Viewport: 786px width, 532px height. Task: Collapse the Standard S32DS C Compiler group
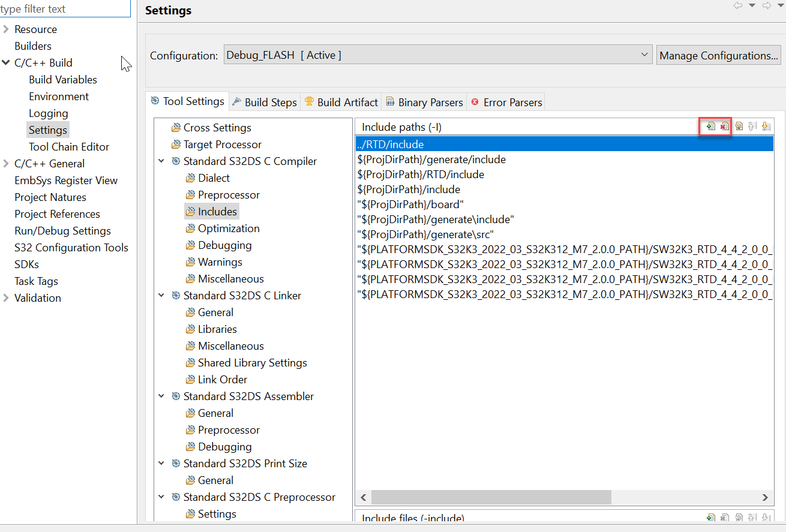coord(161,161)
